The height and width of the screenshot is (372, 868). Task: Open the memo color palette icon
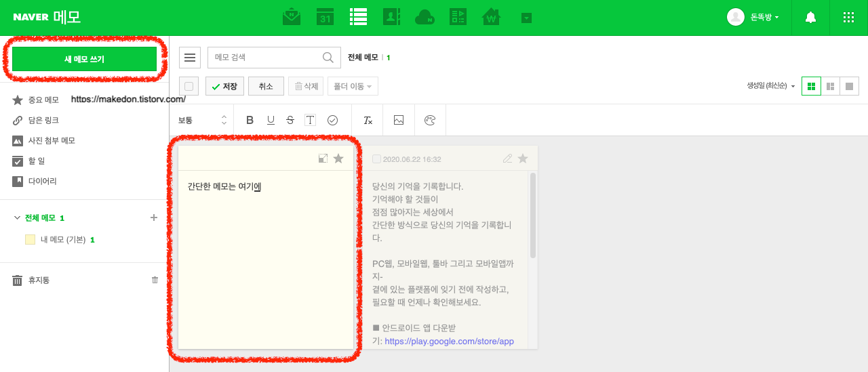point(429,120)
